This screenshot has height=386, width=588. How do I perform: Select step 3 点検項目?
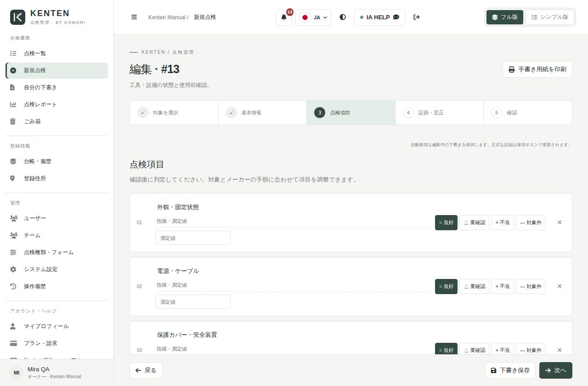tap(351, 113)
